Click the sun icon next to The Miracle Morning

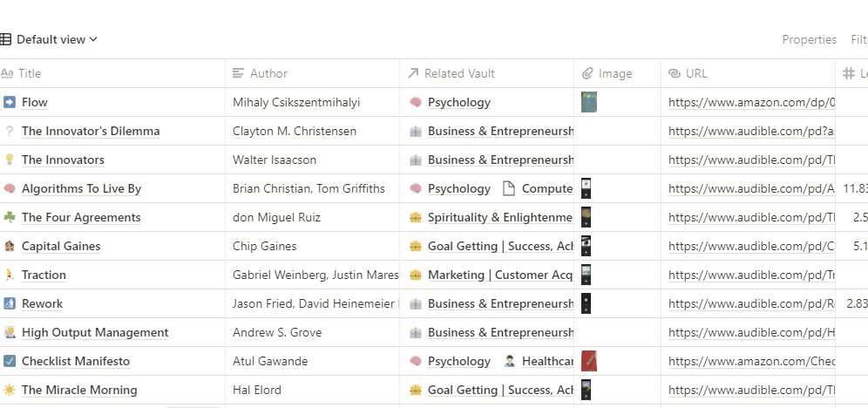point(10,390)
